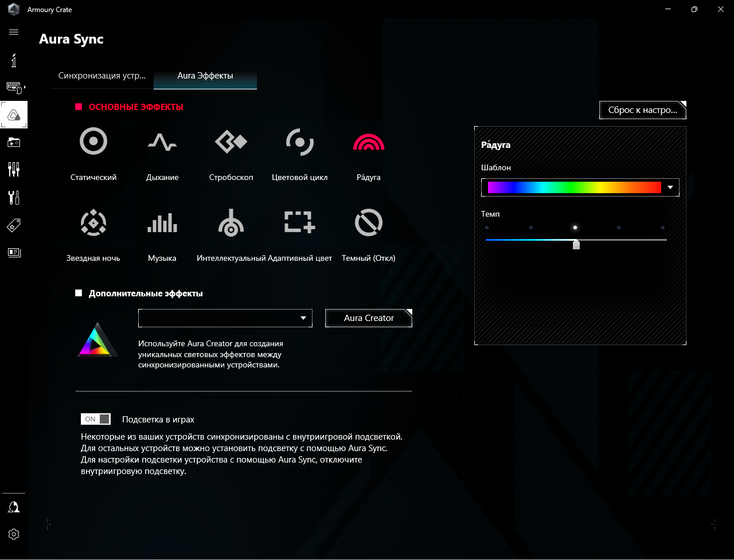Set Темп to the fastest dot
The image size is (734, 560).
663,228
